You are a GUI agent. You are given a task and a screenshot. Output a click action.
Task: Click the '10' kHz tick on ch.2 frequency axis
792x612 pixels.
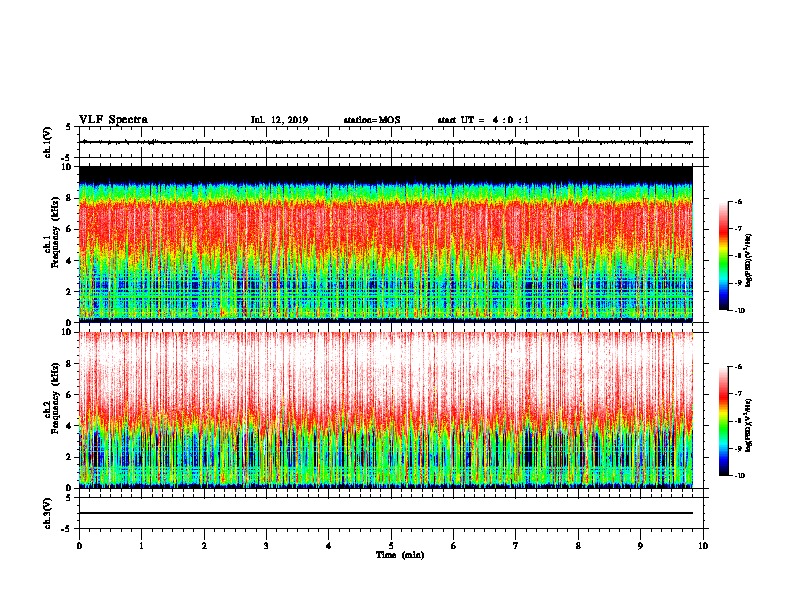point(67,332)
